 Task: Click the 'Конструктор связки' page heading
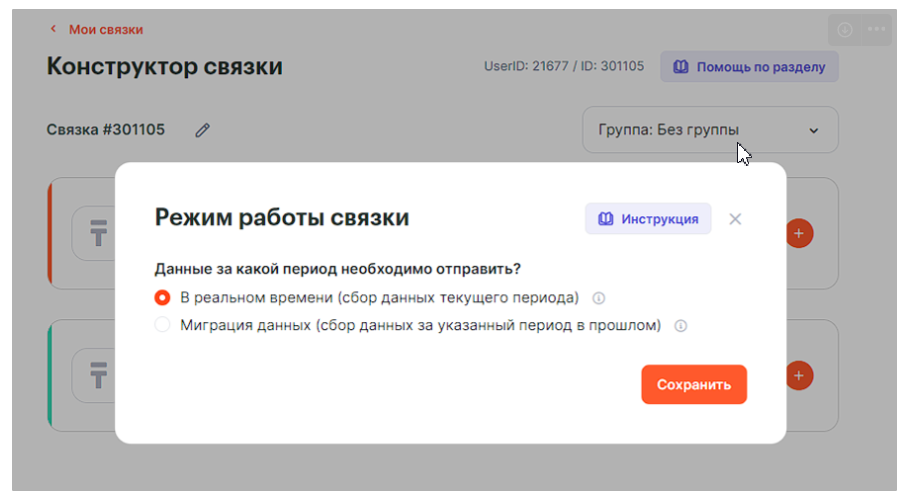(x=164, y=67)
